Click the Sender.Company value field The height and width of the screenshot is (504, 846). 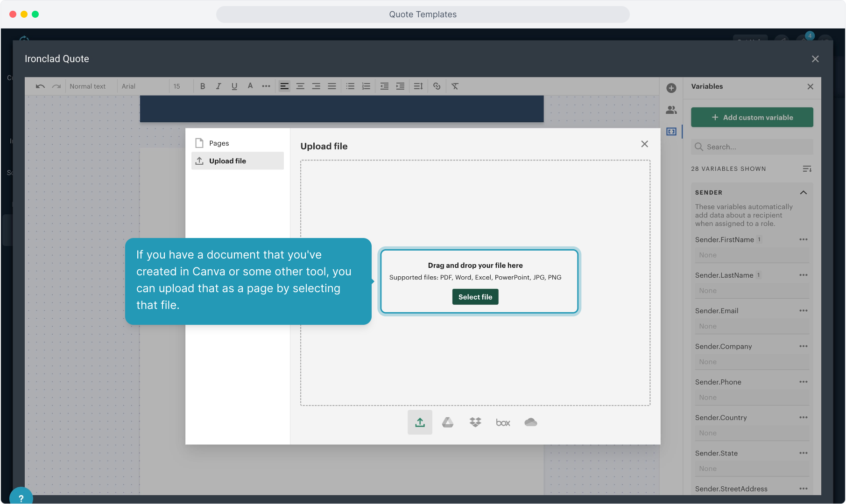tap(752, 362)
